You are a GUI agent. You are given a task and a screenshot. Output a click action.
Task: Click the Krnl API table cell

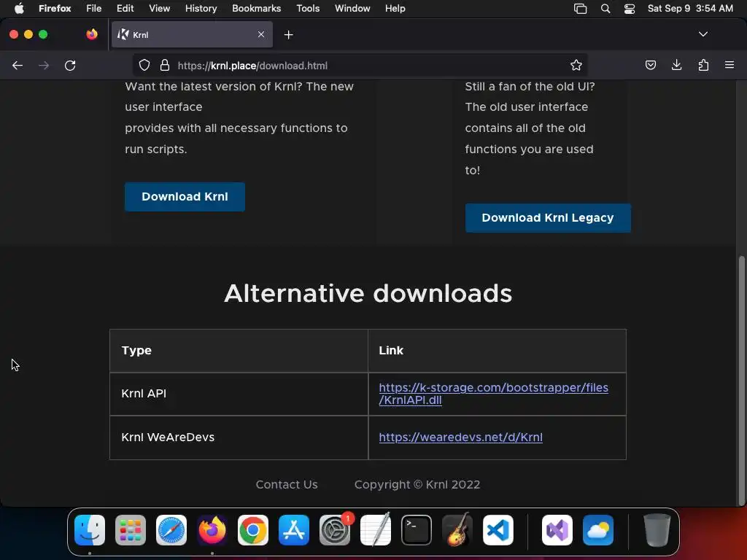click(x=239, y=394)
